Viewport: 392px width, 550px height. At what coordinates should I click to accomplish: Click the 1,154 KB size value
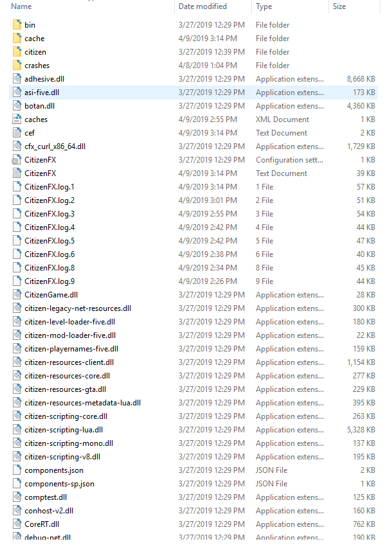361,362
